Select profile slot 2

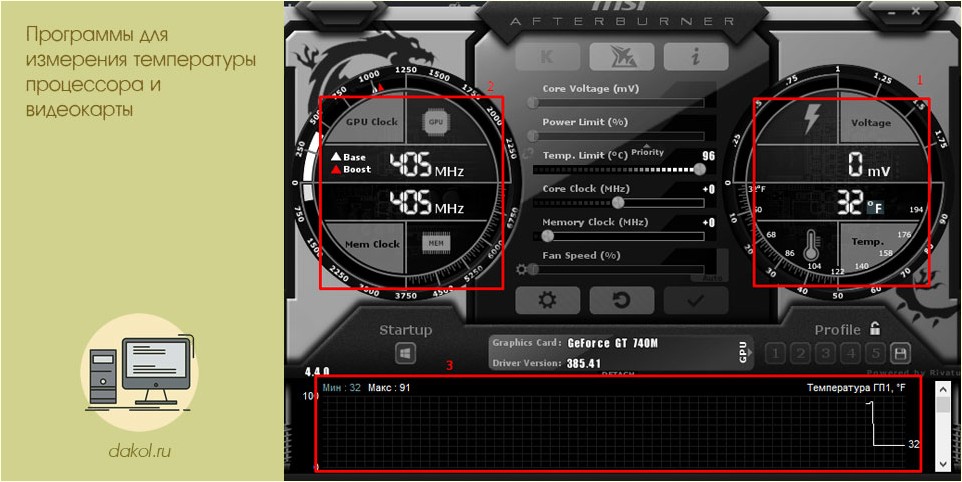point(801,353)
